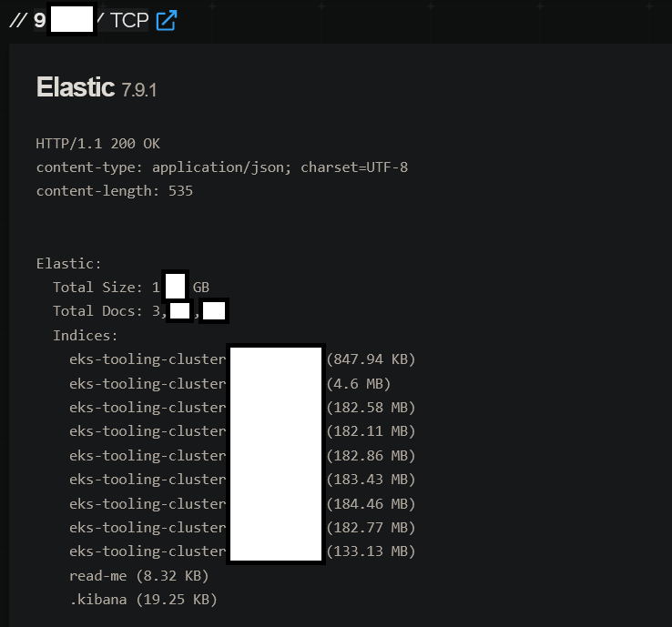672x627 pixels.
Task: Select the index row sized 182.11 MB
Action: coord(146,431)
